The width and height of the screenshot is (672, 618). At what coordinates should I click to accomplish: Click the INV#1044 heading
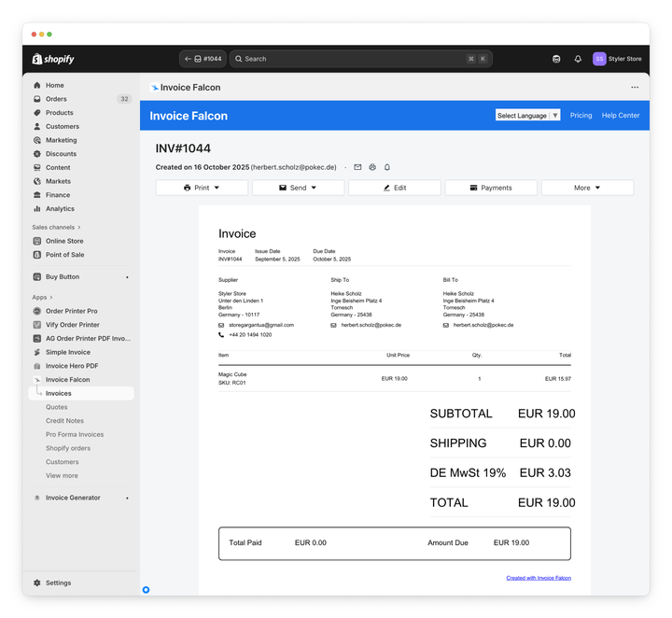point(183,148)
